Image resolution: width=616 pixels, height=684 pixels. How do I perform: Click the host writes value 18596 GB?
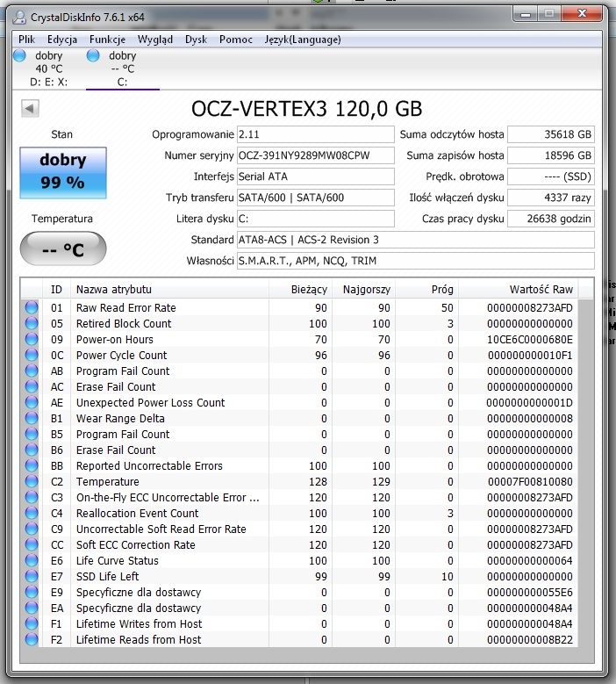tap(551, 155)
